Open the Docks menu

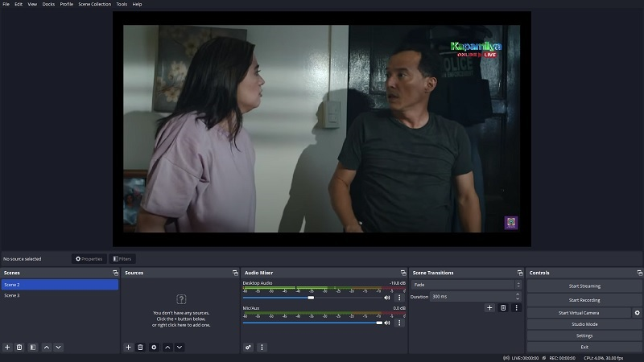pos(48,4)
